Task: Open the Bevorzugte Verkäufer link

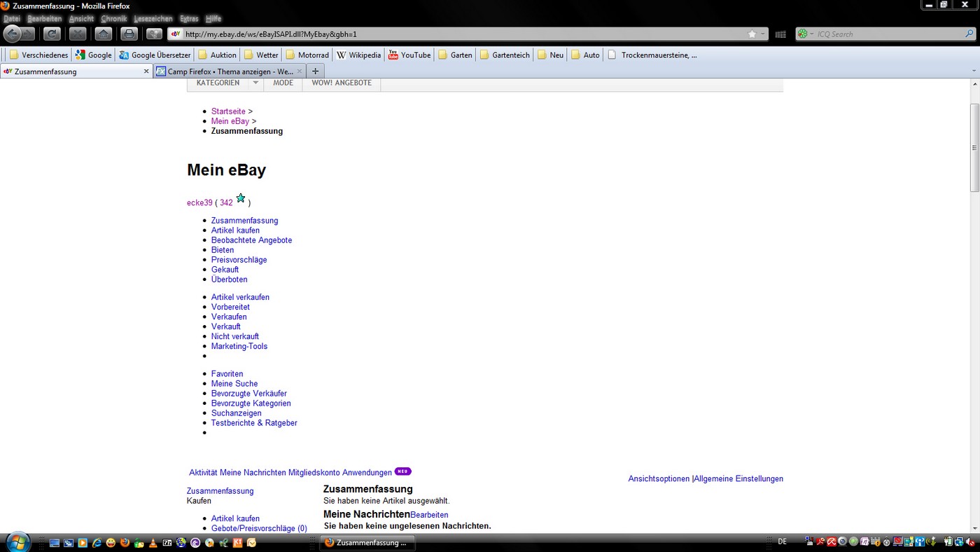Action: (249, 394)
